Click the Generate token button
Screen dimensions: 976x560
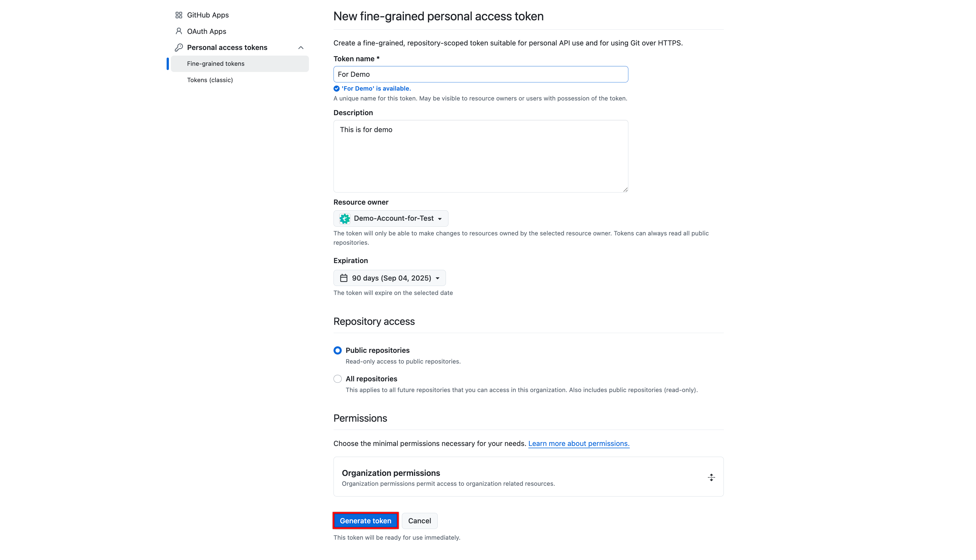pyautogui.click(x=365, y=520)
